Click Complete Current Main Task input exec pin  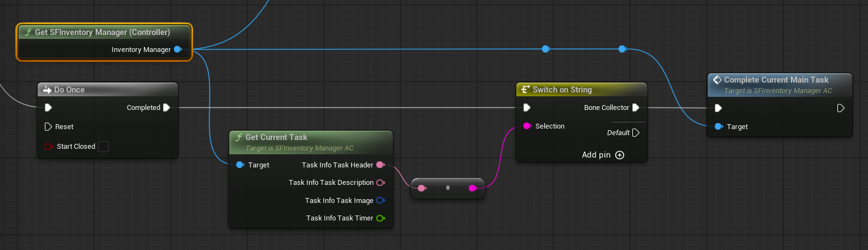[718, 108]
